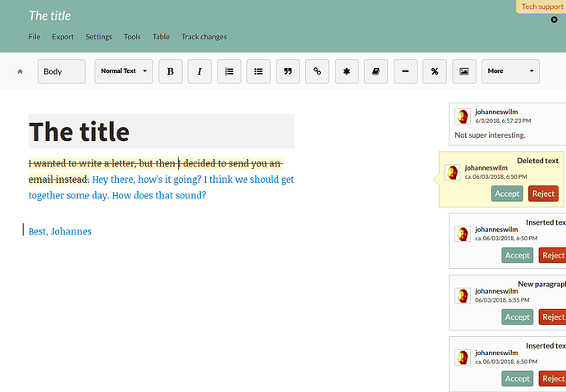Collapse the toolbar with double chevron
This screenshot has width=566, height=392.
coord(21,71)
